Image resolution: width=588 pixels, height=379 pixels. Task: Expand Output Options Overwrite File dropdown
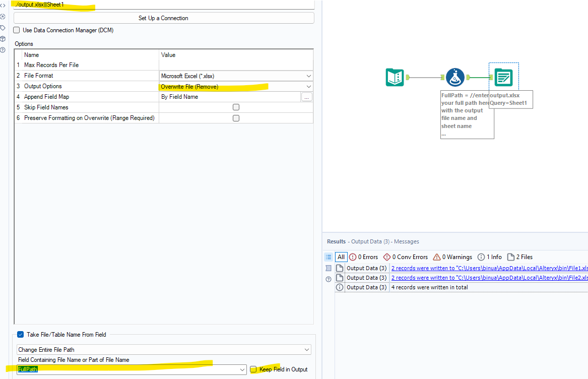[236, 86]
